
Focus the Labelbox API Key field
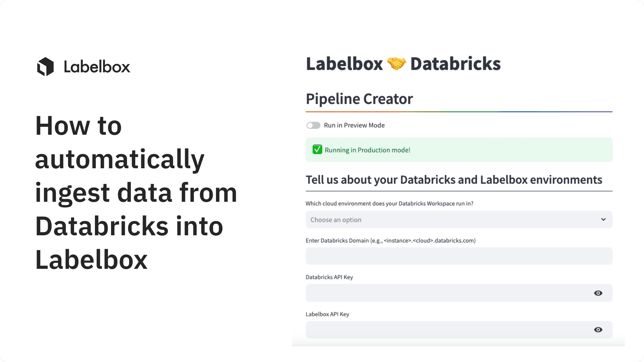point(446,330)
